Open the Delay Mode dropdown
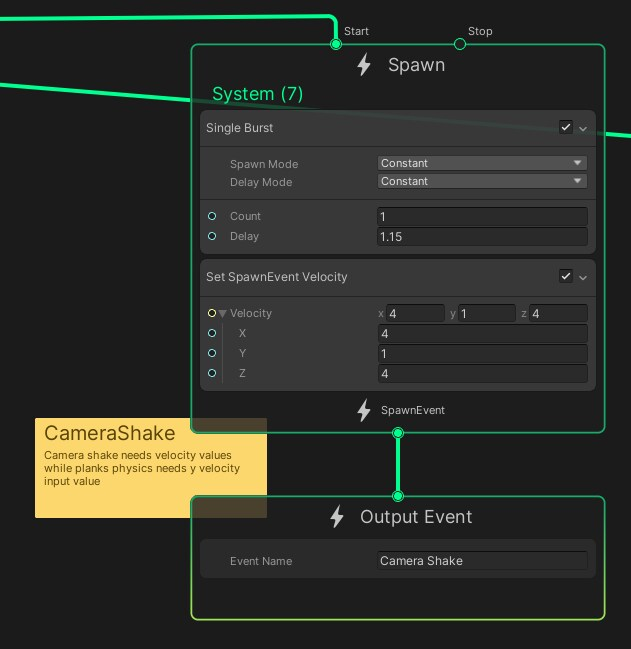 click(x=482, y=181)
